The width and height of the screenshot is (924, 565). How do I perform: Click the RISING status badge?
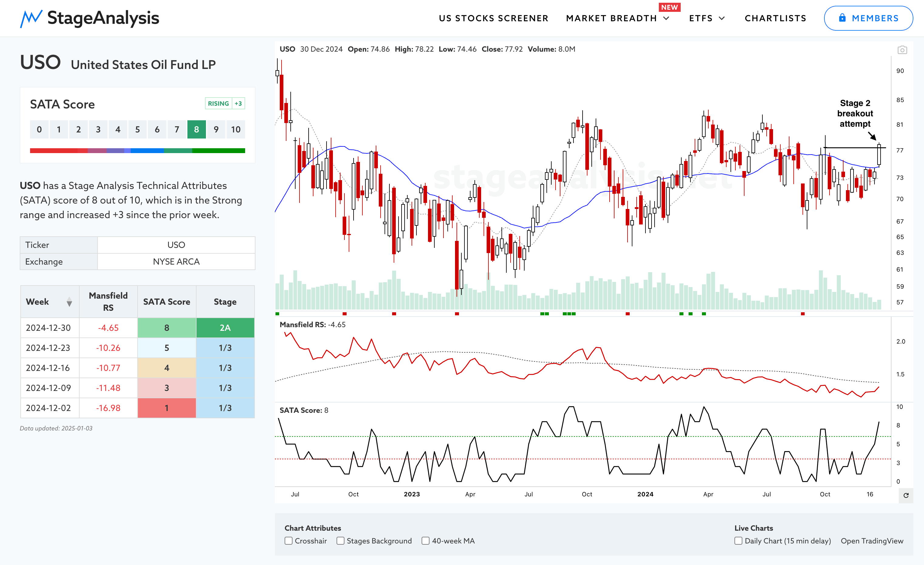(218, 104)
